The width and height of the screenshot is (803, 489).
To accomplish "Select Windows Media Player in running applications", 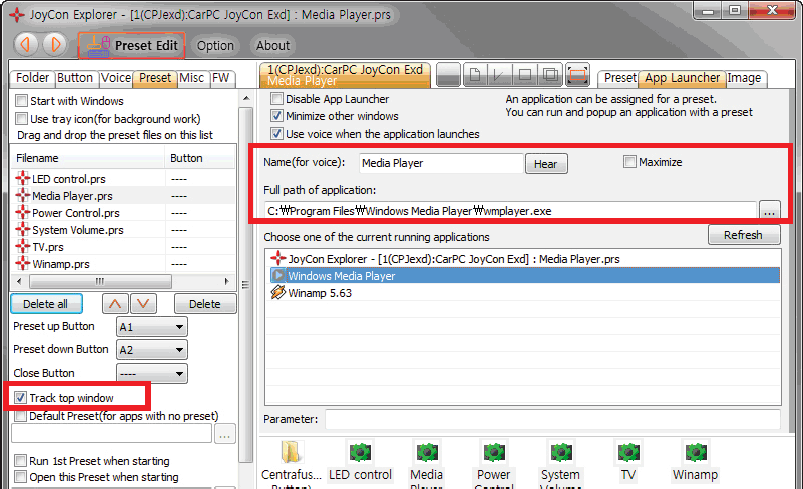I will coord(524,275).
